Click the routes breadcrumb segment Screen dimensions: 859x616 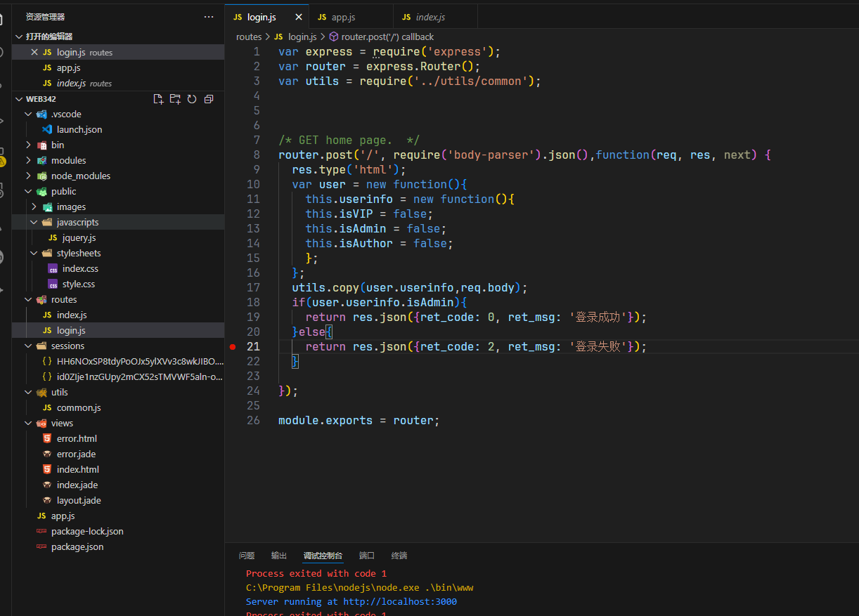click(x=249, y=37)
